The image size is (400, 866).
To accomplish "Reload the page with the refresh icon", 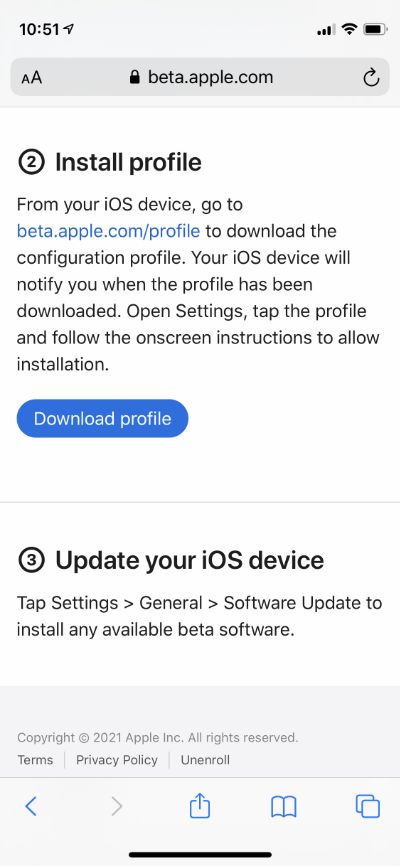I will point(371,77).
